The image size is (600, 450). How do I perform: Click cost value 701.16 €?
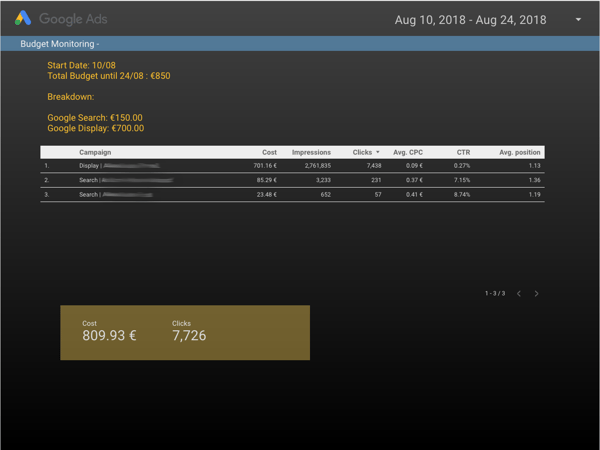265,166
